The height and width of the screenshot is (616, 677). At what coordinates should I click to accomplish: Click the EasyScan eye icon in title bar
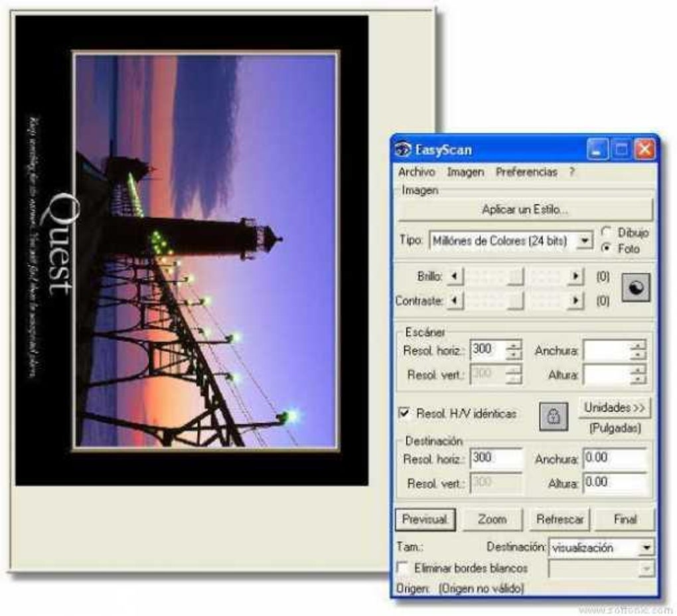tap(402, 150)
